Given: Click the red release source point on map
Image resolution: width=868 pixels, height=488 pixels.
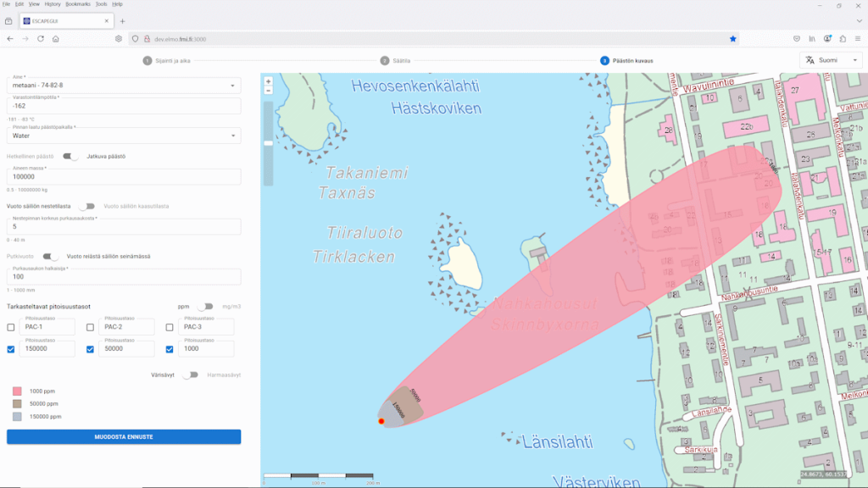Looking at the screenshot, I should pyautogui.click(x=381, y=421).
